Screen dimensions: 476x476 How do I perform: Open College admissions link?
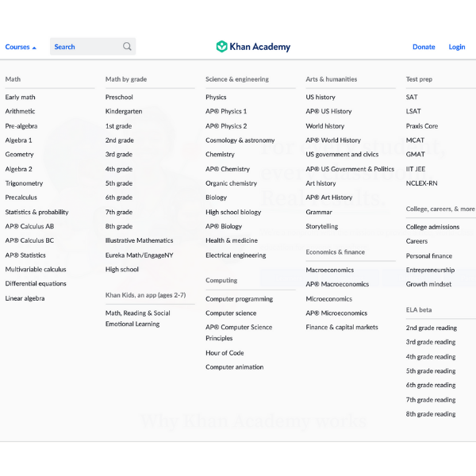pyautogui.click(x=432, y=227)
